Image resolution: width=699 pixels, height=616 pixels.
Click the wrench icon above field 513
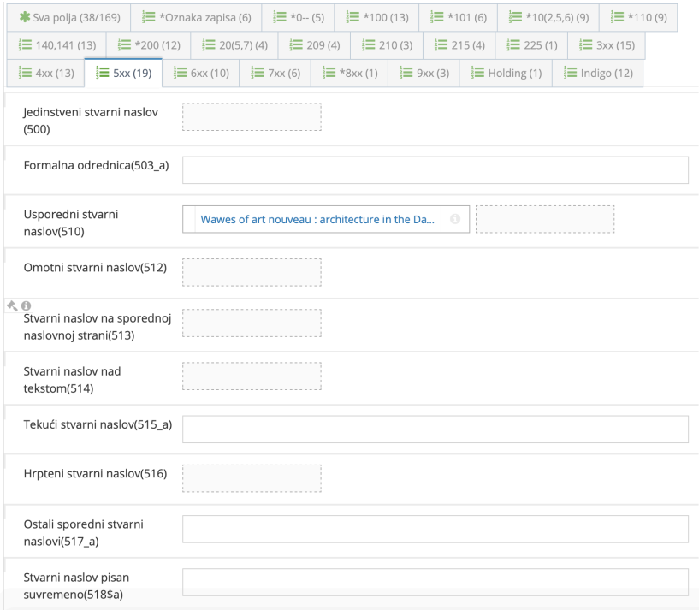(10, 305)
